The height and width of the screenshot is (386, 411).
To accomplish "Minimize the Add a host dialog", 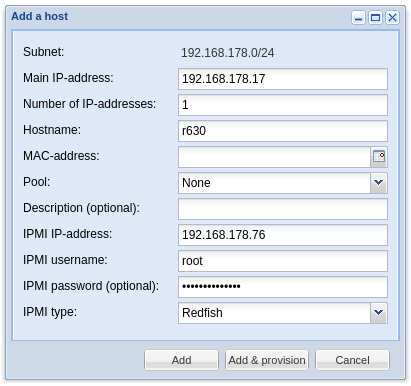I will point(358,17).
